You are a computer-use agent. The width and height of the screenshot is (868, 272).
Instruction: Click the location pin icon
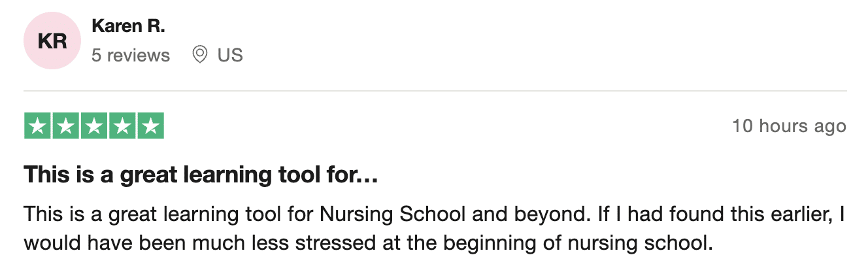coord(200,55)
